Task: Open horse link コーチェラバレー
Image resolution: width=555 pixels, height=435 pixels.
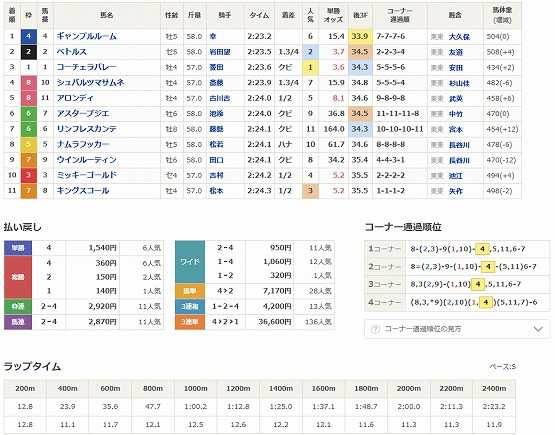Action: (x=86, y=67)
